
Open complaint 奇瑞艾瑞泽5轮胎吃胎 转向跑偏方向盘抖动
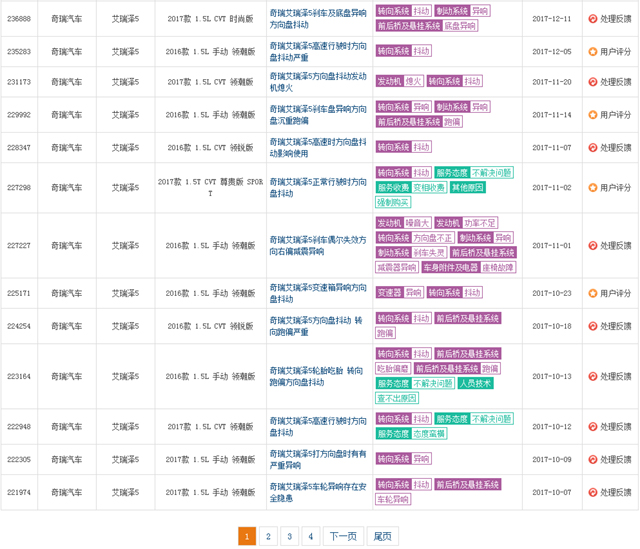click(x=316, y=376)
